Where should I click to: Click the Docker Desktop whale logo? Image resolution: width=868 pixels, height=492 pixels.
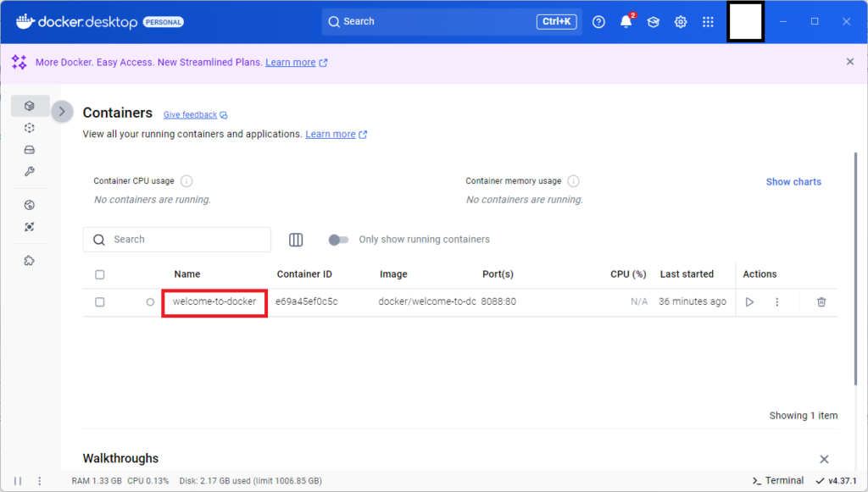pos(25,21)
